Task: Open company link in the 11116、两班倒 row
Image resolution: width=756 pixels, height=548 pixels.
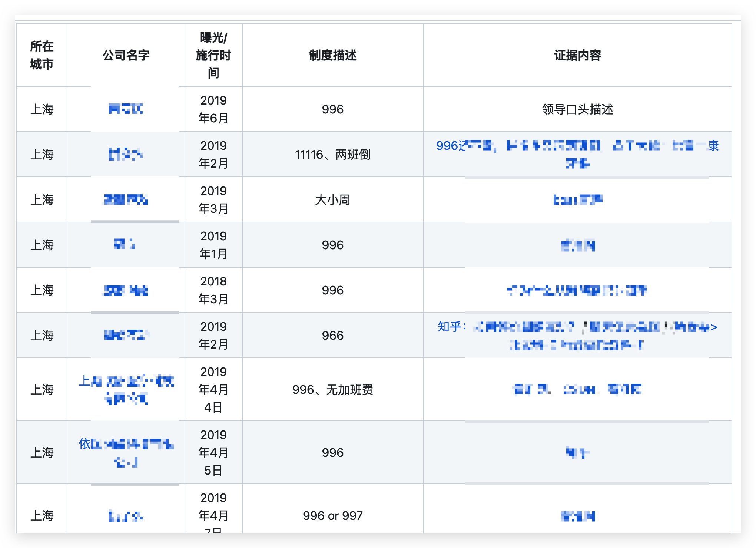Action: click(126, 154)
